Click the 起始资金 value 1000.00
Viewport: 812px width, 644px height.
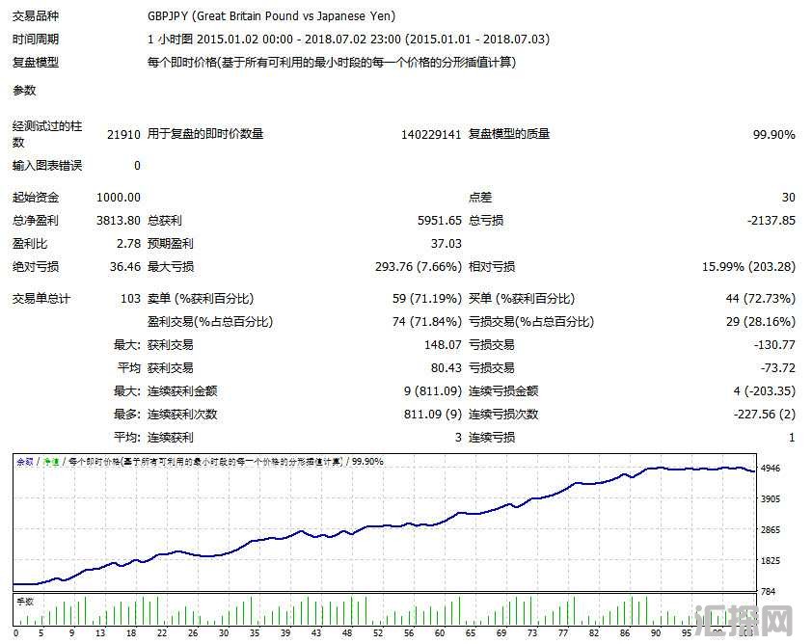pos(119,197)
